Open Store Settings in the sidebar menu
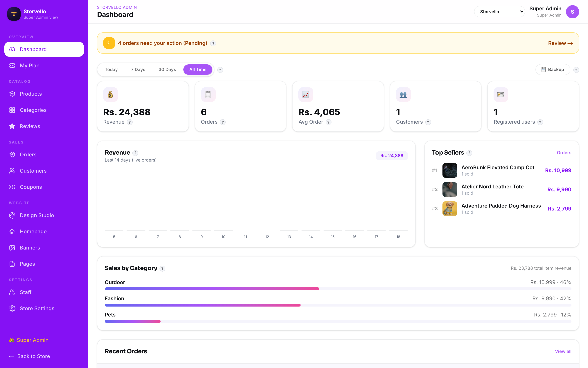The image size is (588, 368). (44, 308)
